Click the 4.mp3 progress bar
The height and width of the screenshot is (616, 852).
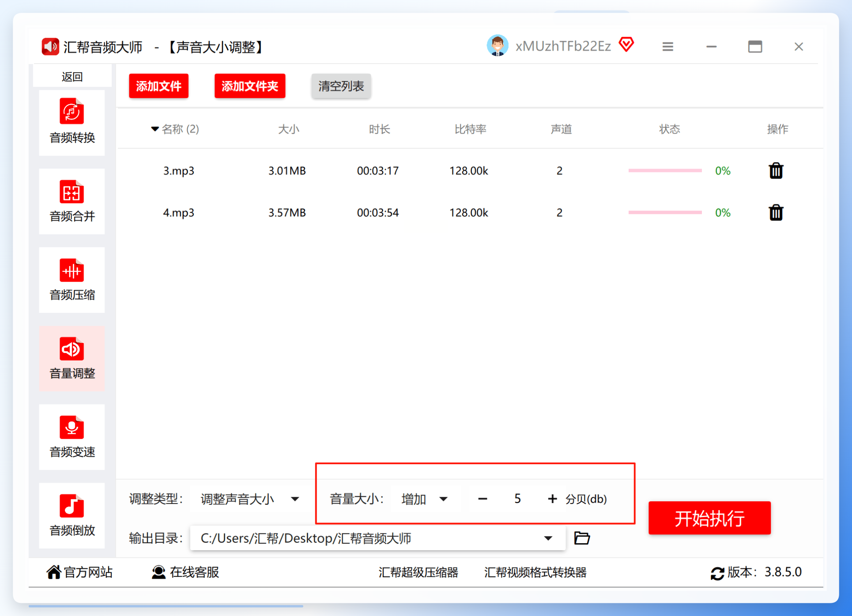[x=665, y=213]
